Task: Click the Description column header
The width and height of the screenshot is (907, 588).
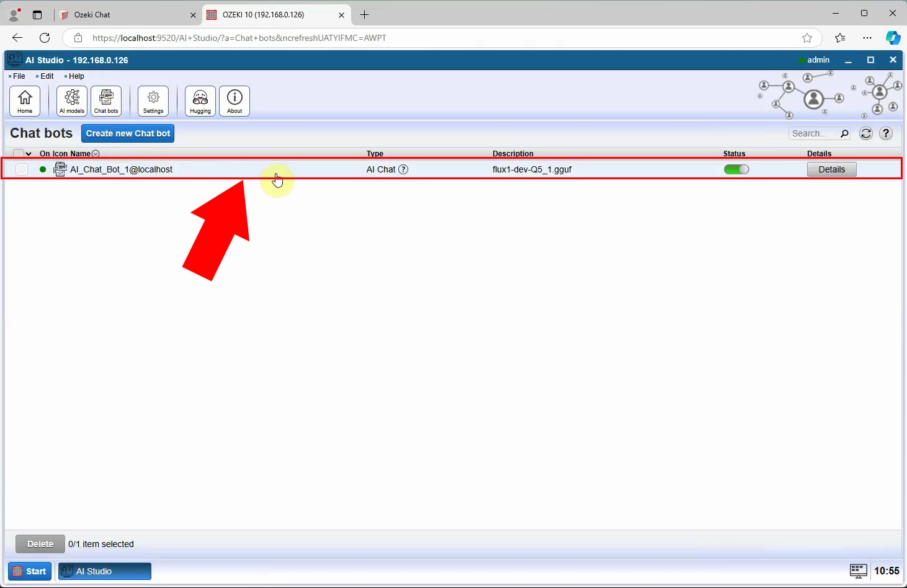Action: [513, 154]
